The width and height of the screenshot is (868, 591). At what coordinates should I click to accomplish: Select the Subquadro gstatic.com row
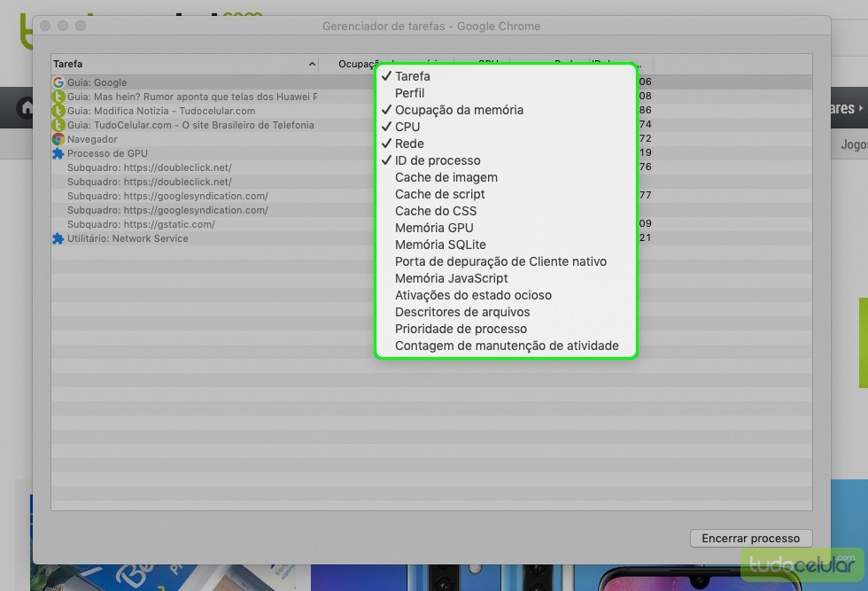(x=140, y=224)
